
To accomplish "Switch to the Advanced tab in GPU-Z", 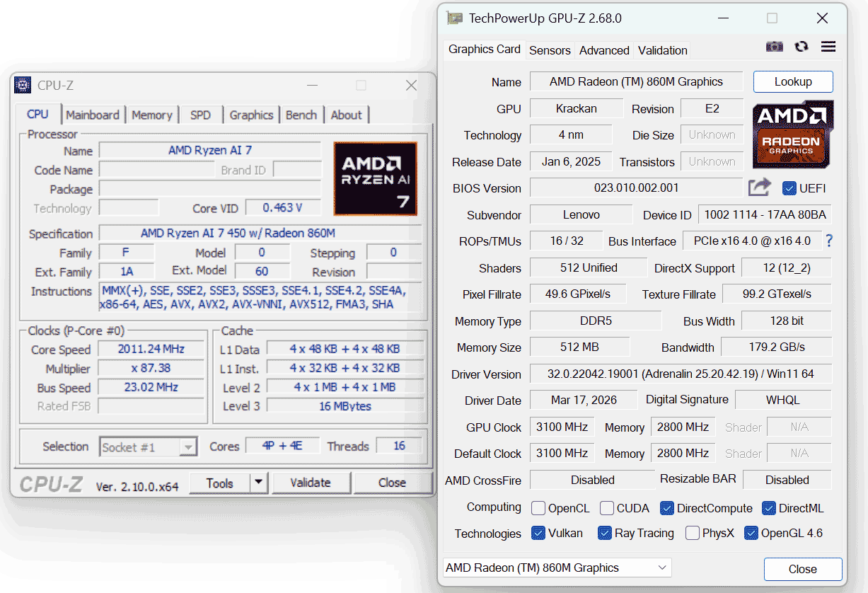I will click(x=604, y=50).
